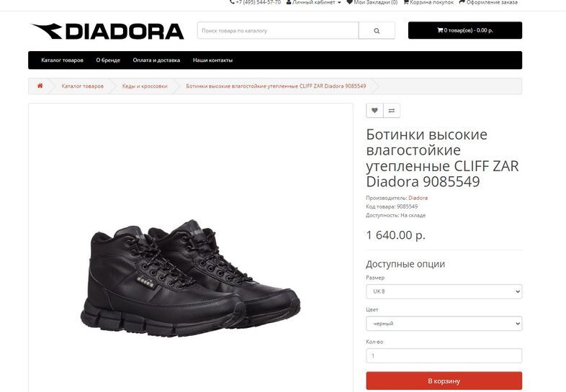Screen dimensions: 566x392
Task: Click the Diadora logo
Action: 107,31
